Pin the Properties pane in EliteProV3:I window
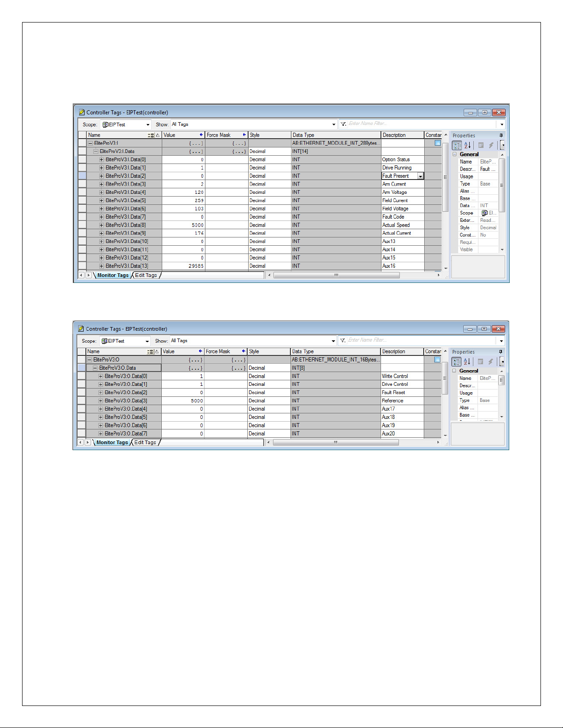Viewport: 563px width, 728px height. (x=501, y=135)
